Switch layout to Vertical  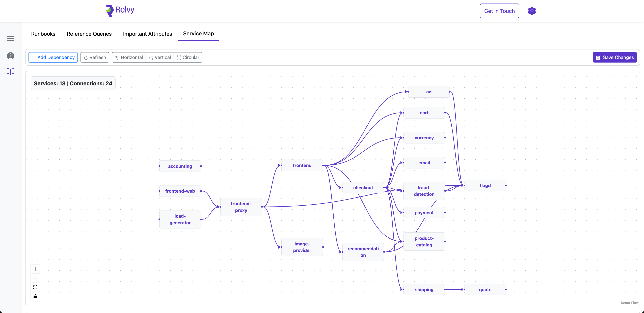[160, 57]
